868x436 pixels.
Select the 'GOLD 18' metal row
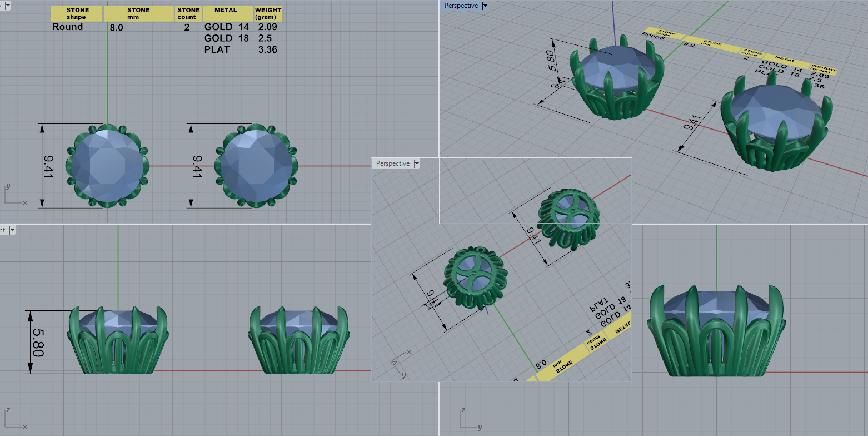pos(226,38)
